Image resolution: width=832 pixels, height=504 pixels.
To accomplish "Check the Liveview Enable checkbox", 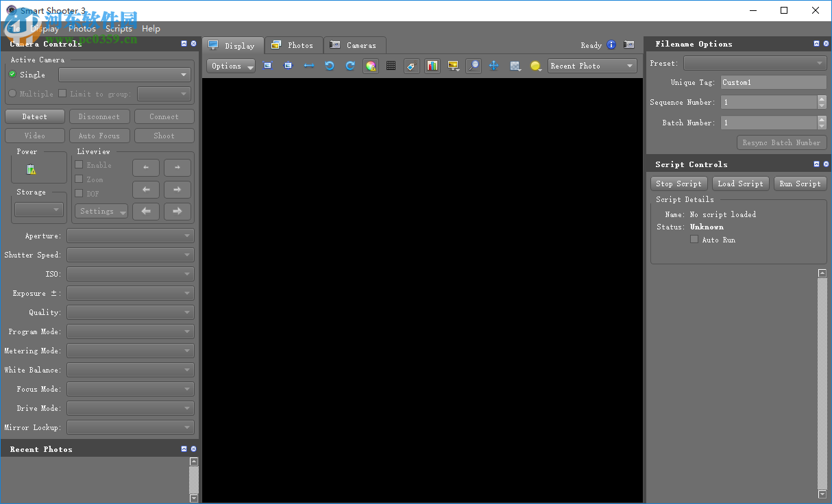I will 79,165.
